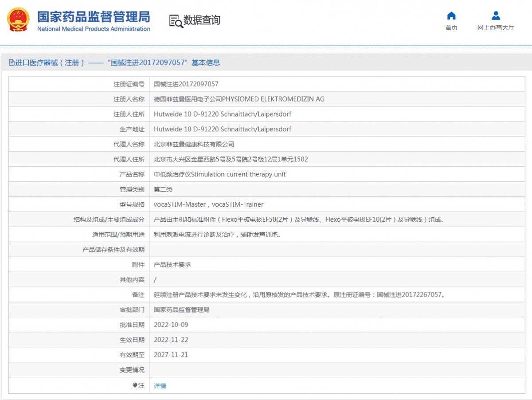Click the 管理类别 label

point(132,189)
